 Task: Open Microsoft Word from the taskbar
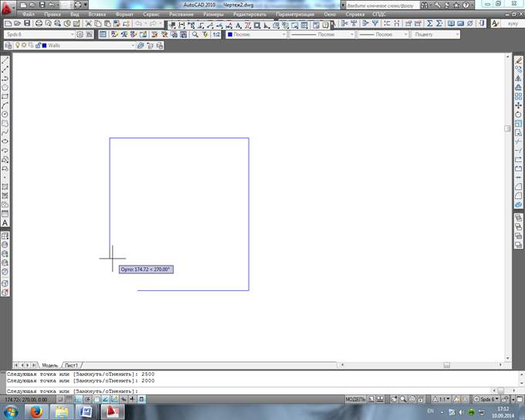pyautogui.click(x=86, y=412)
